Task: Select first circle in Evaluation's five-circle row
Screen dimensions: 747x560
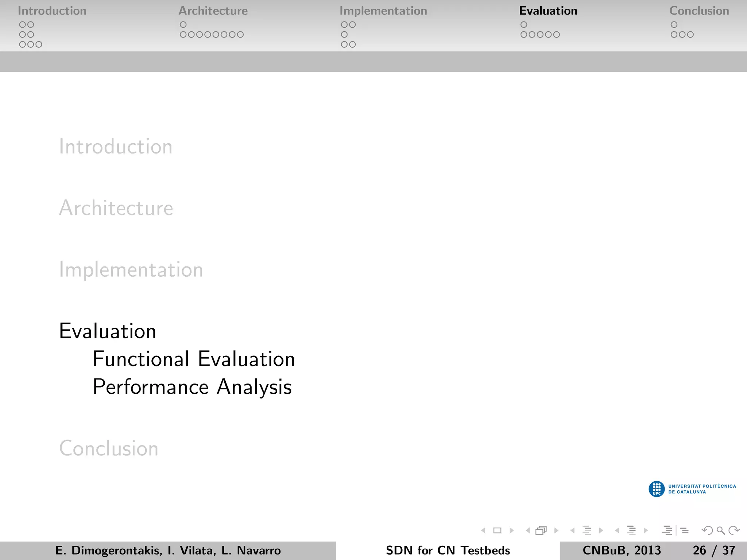Action: [524, 35]
